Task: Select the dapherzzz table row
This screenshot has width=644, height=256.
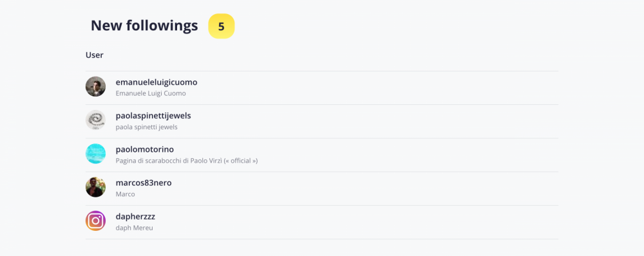Action: (322, 223)
